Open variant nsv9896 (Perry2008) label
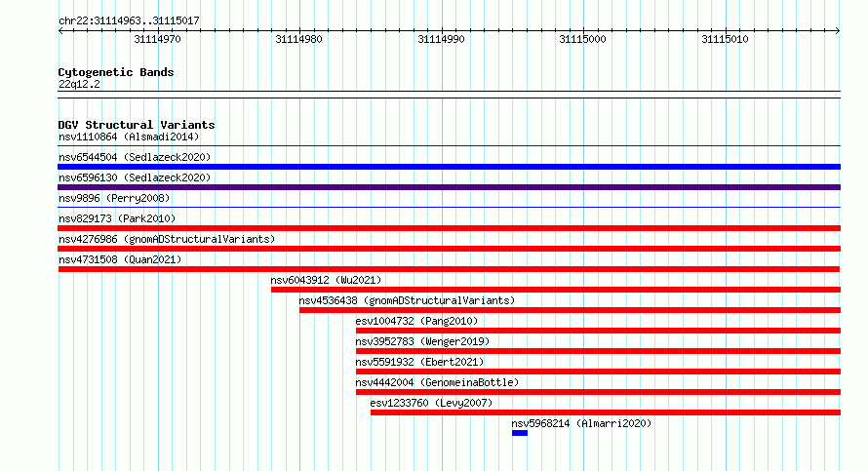The height and width of the screenshot is (471, 868). [x=114, y=198]
